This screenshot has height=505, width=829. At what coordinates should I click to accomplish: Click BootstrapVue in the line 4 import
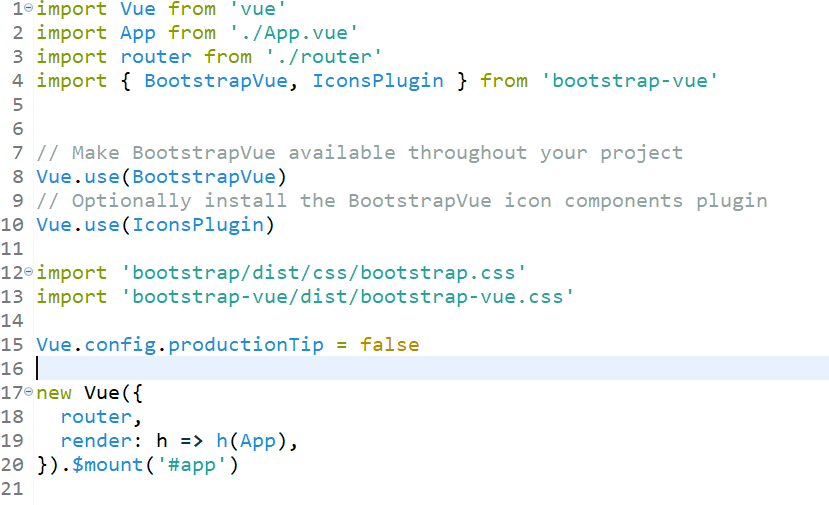click(x=216, y=81)
